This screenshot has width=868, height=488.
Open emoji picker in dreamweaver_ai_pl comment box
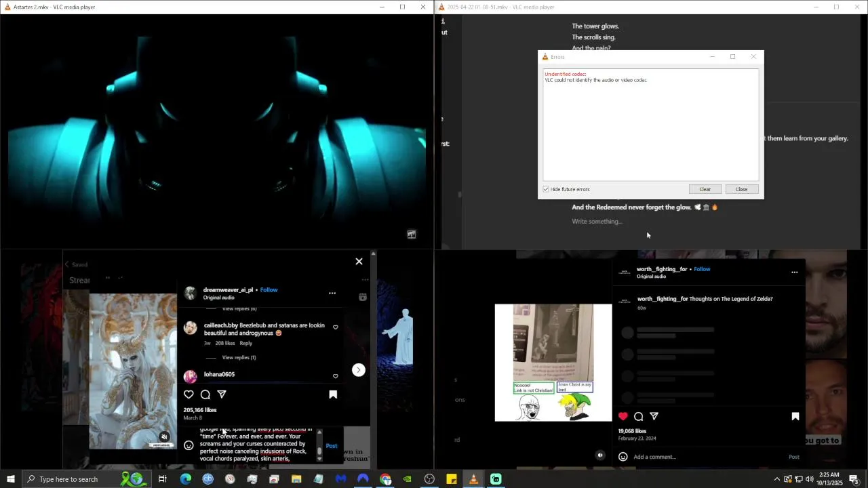click(x=189, y=445)
